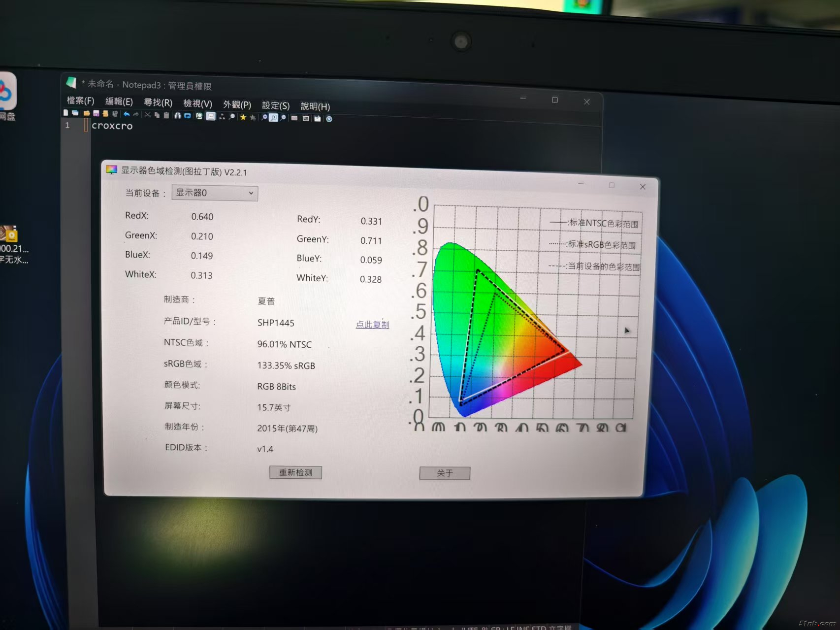Click the Zoom in magnifier icon
840x630 pixels.
point(264,117)
